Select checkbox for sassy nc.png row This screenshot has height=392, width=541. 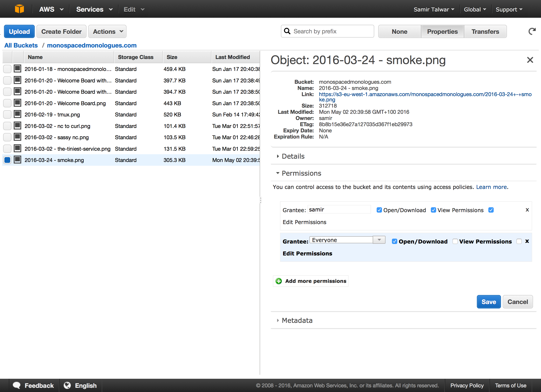tap(7, 137)
